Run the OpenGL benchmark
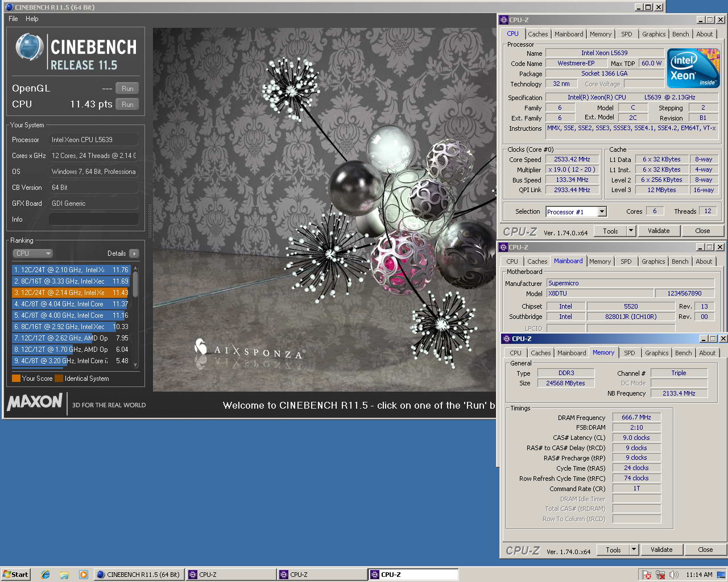 click(127, 89)
